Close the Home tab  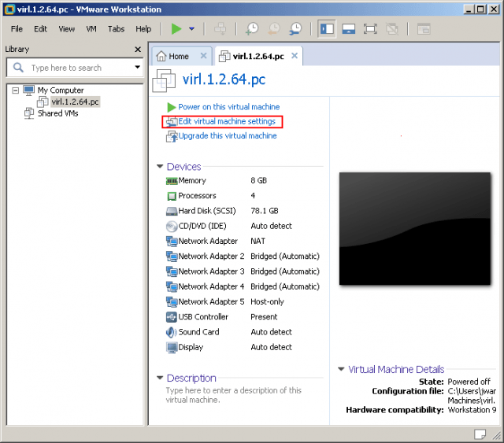(203, 56)
